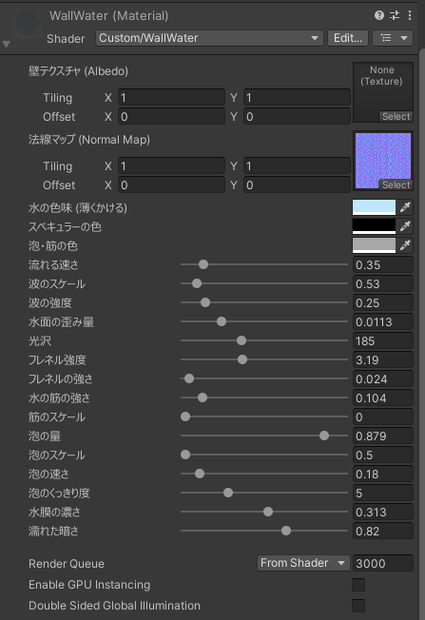This screenshot has width=425, height=620.
Task: Select a texture for the Albedo slot
Action: point(396,116)
